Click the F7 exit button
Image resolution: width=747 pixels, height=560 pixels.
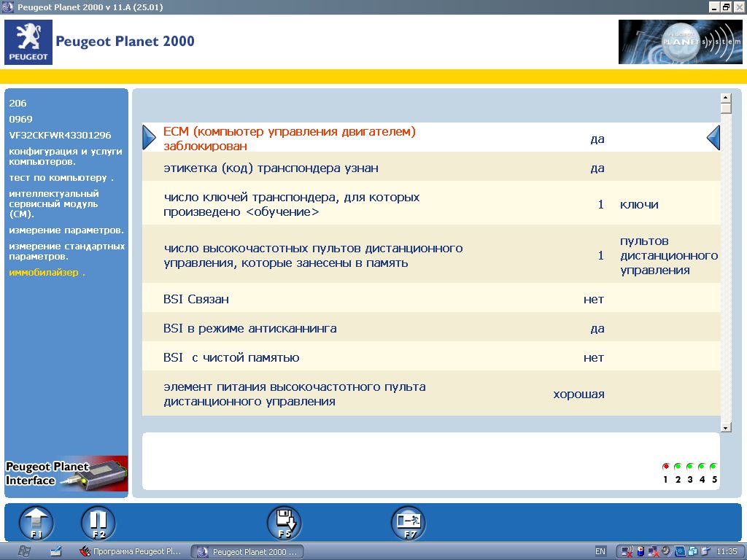pos(409,523)
